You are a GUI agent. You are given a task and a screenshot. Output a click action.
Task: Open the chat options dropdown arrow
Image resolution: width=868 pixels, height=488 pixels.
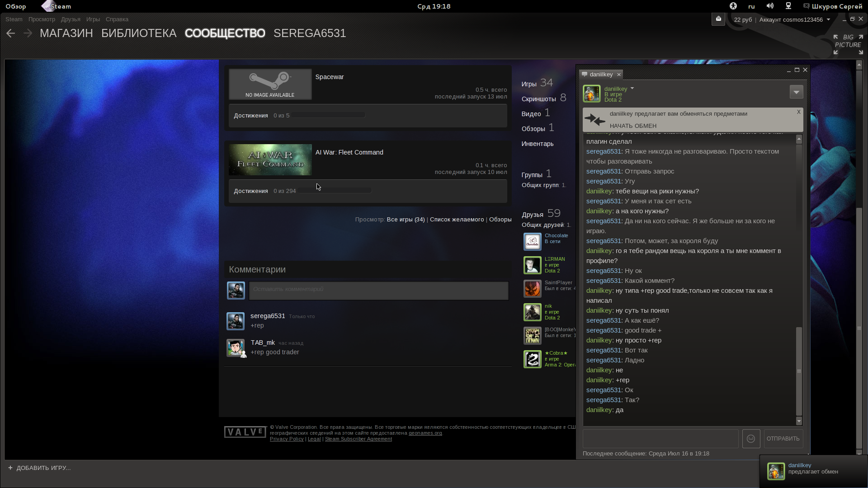tap(797, 92)
